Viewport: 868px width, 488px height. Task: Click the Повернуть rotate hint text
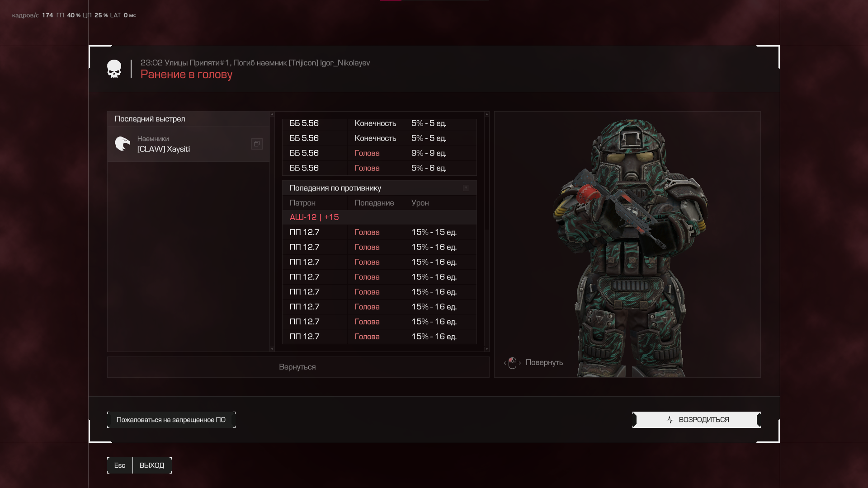544,362
